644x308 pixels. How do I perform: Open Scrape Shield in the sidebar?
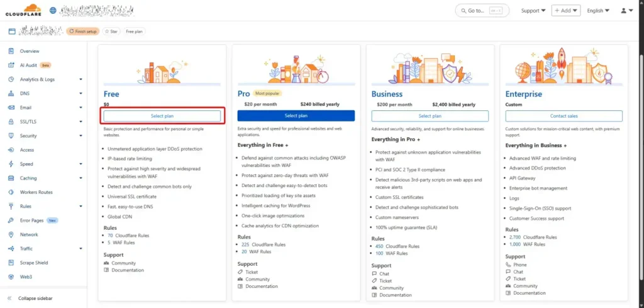pyautogui.click(x=34, y=263)
